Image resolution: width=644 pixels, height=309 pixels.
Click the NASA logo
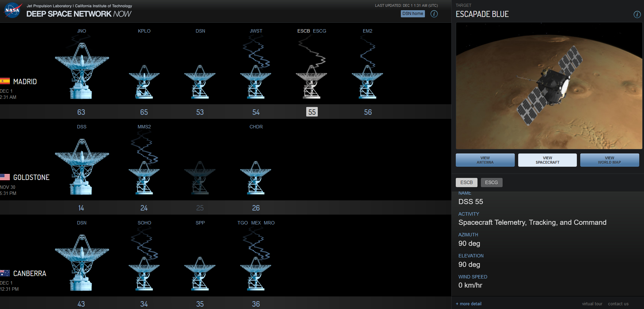13,10
